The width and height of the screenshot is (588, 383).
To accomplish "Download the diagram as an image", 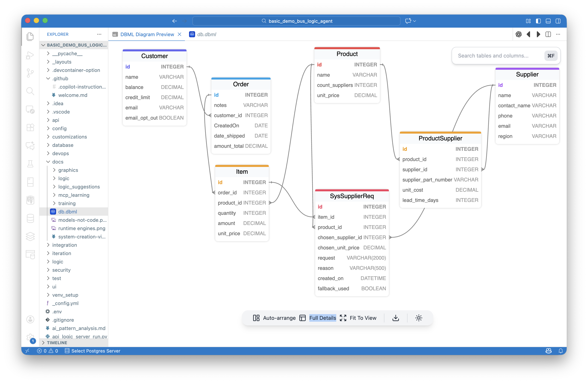I will point(395,318).
